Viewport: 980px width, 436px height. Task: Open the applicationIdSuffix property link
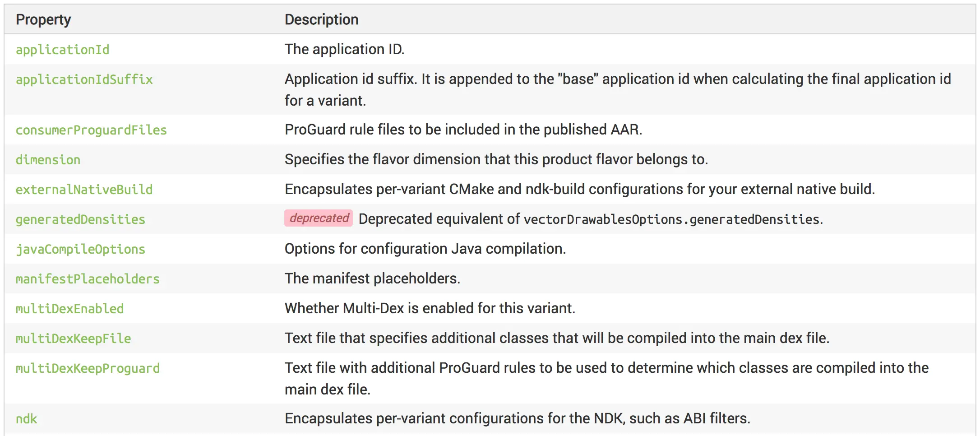[84, 79]
